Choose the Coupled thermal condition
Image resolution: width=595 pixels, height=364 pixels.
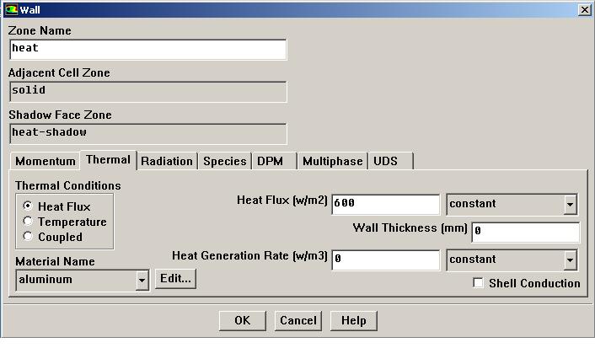29,237
